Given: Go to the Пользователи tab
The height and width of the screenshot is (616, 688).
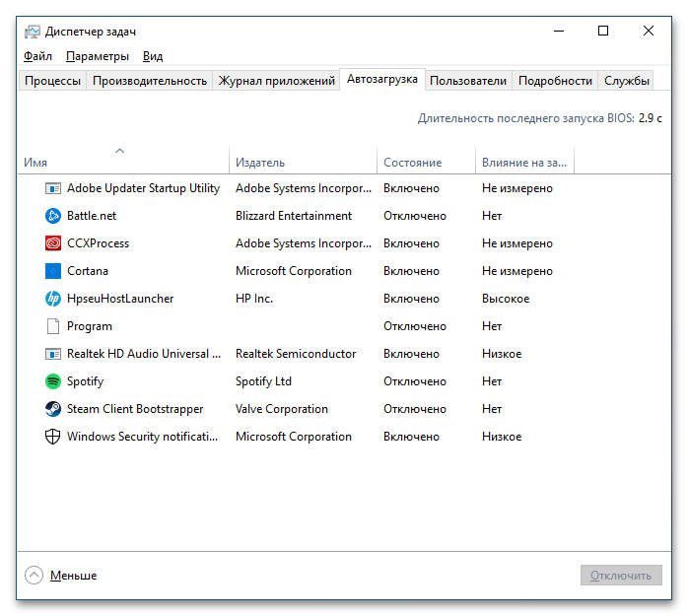Looking at the screenshot, I should [468, 81].
